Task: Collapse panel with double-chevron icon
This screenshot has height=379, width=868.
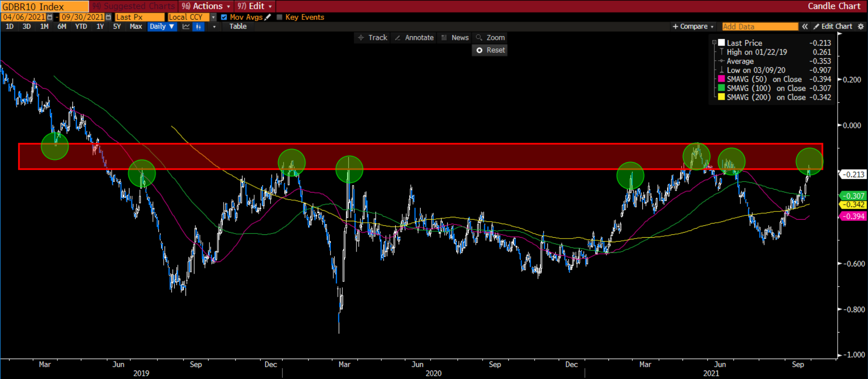Action: pyautogui.click(x=805, y=27)
